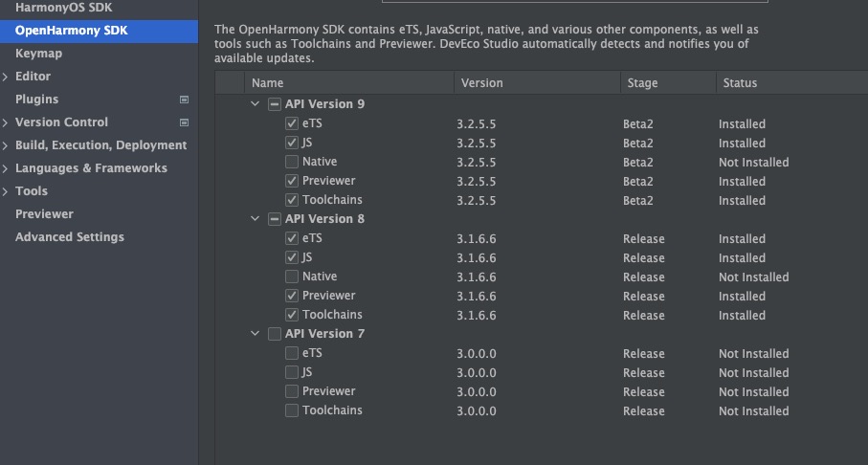Viewport: 868px width, 465px height.
Task: Check the API Version 7 group checkbox
Action: 275,334
